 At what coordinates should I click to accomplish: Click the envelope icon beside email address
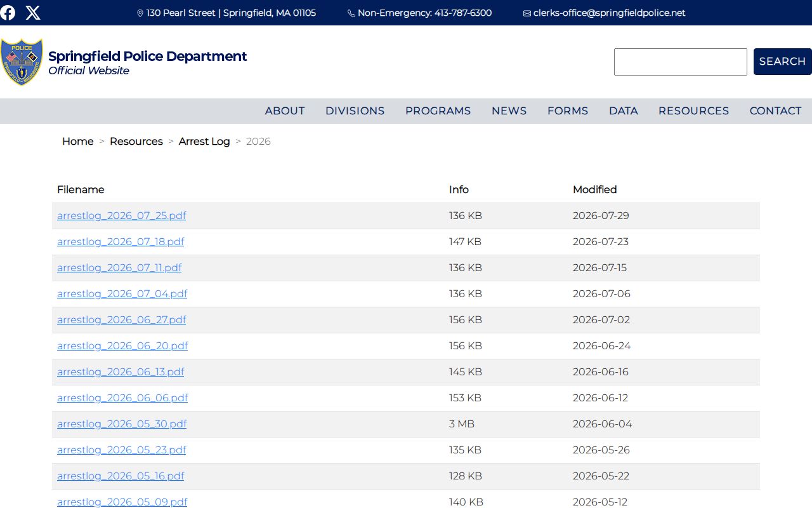tap(527, 13)
